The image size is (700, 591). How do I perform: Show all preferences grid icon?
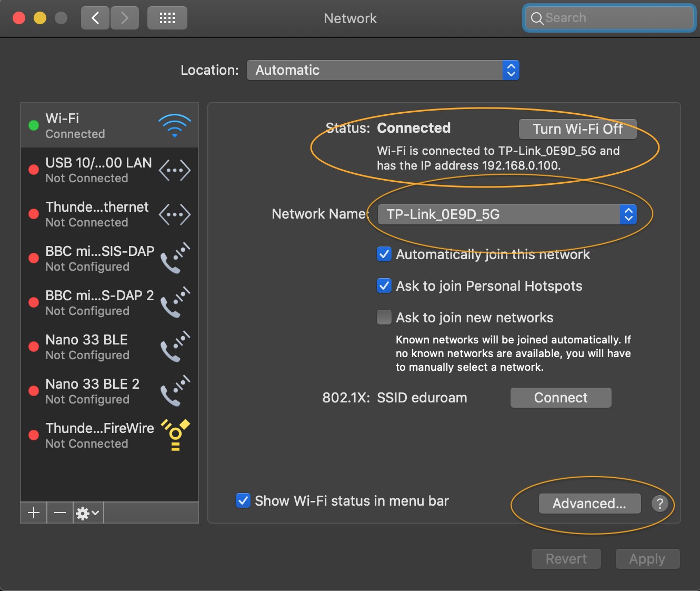pos(167,18)
